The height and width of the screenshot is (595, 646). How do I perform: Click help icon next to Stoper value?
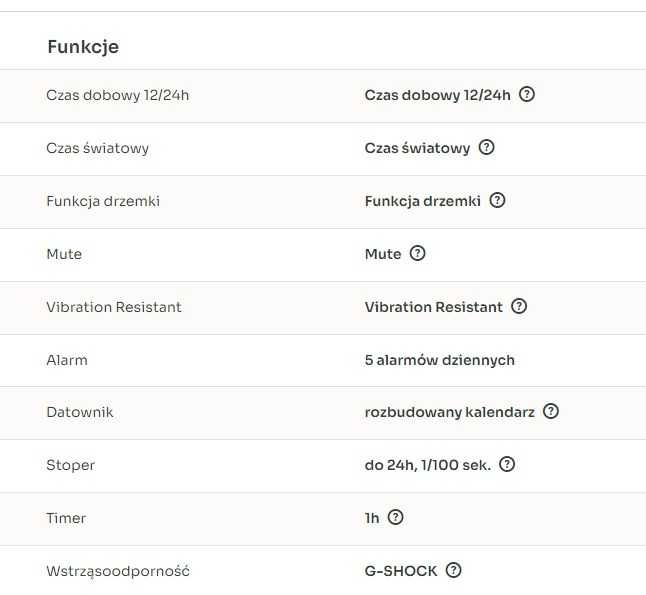point(507,464)
